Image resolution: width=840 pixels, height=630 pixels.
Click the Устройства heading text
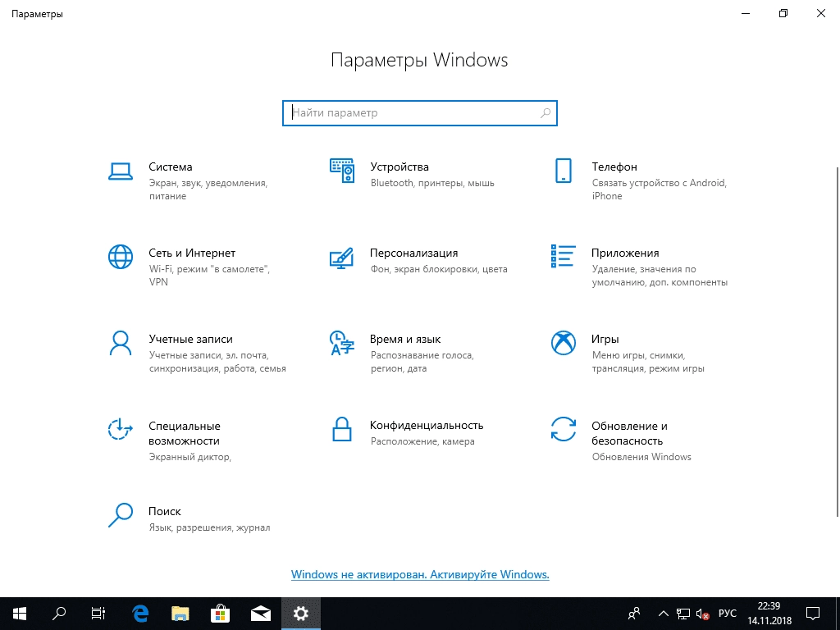click(399, 167)
